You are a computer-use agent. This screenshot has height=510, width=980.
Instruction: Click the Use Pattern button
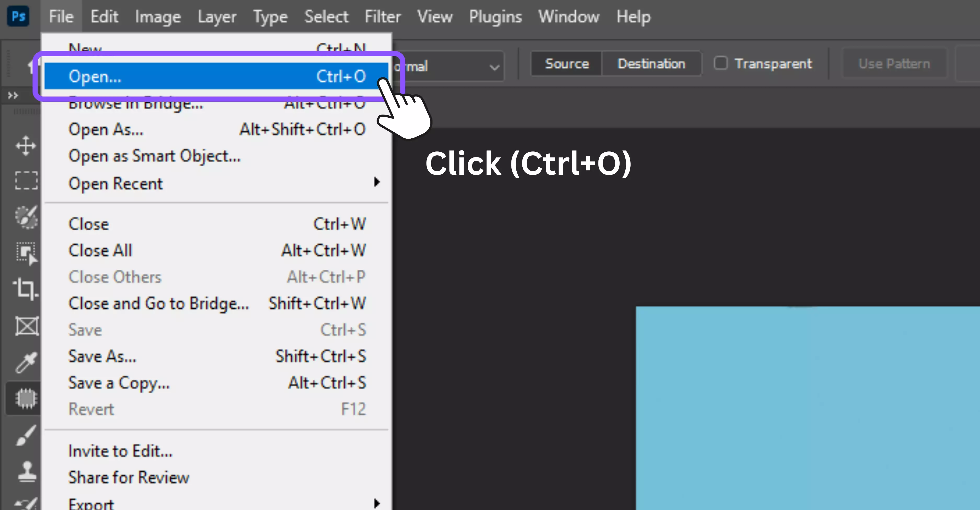(x=894, y=64)
